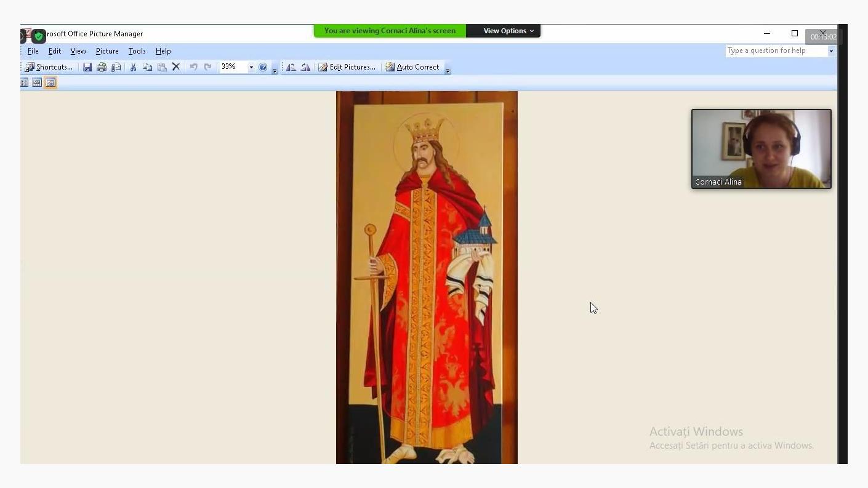Select the Cut tool on the toolbar

[x=133, y=66]
